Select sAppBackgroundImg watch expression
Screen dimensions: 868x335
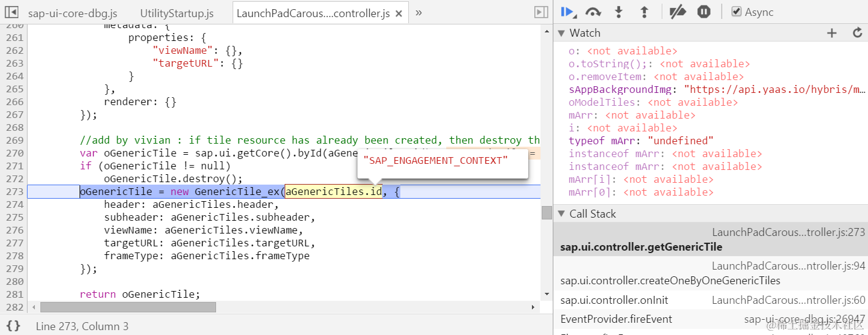(x=717, y=89)
